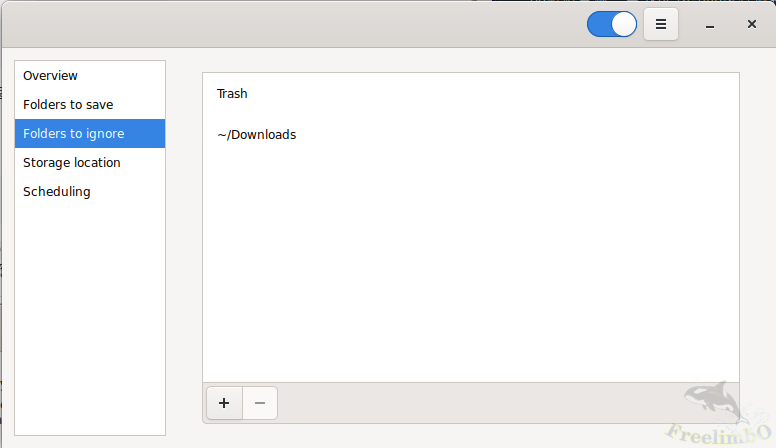Minimize the backup settings window
Viewport: 776px width, 448px height.
(709, 24)
